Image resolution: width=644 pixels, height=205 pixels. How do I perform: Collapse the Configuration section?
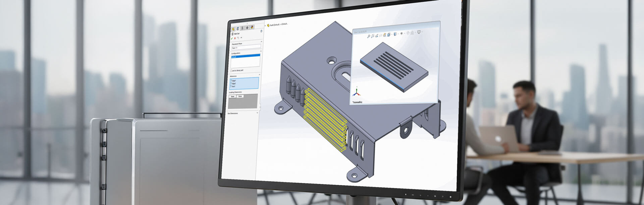[x=261, y=51]
